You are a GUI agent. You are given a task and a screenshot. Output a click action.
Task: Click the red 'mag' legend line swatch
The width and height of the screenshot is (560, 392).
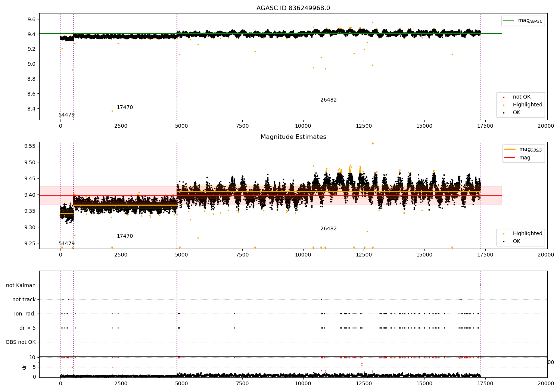510,158
